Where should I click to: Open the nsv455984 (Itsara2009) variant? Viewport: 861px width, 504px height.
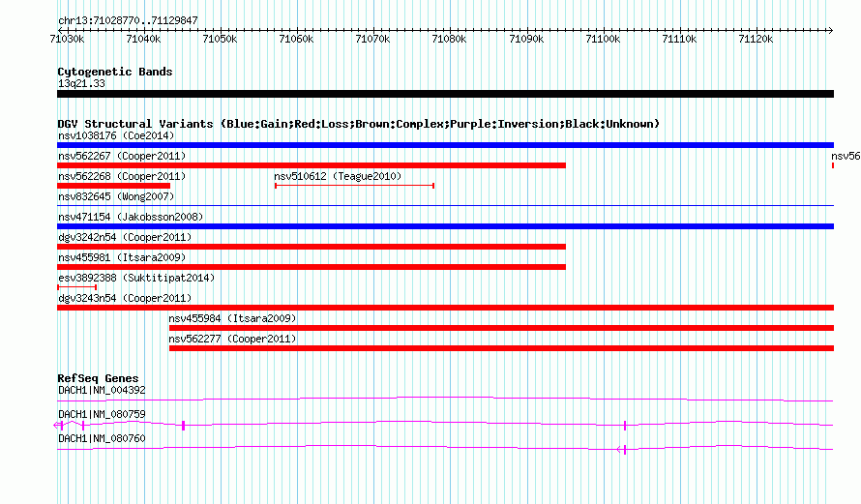point(232,318)
